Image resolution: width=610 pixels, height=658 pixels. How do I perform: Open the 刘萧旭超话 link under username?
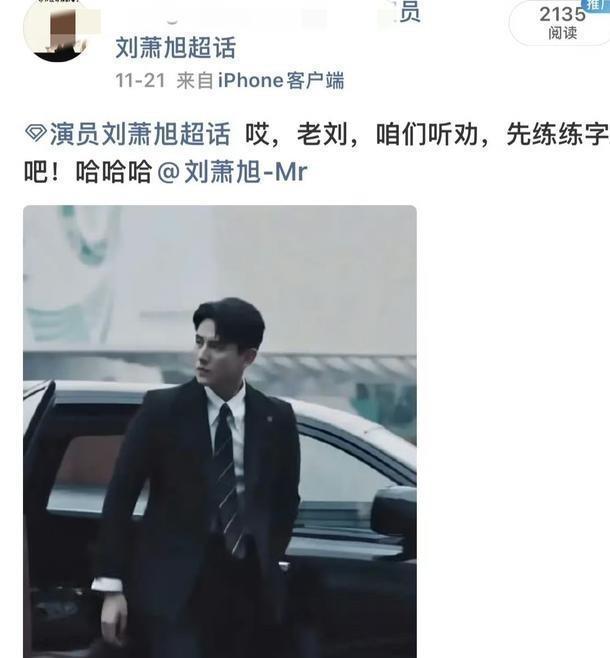[x=175, y=47]
